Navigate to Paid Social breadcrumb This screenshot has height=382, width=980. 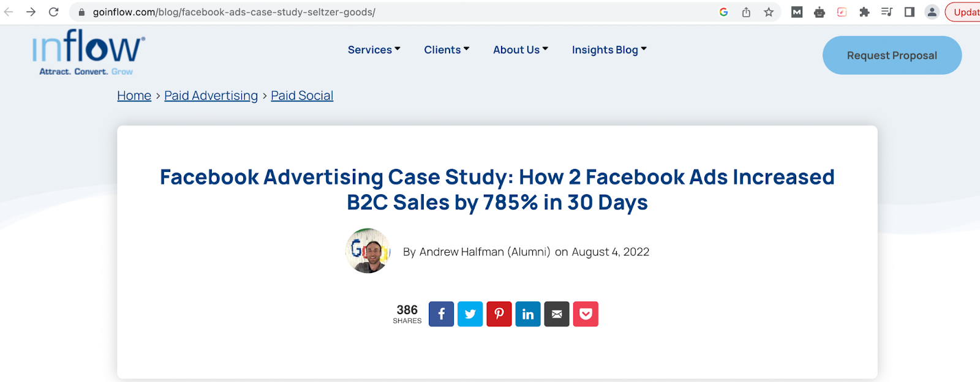(302, 95)
